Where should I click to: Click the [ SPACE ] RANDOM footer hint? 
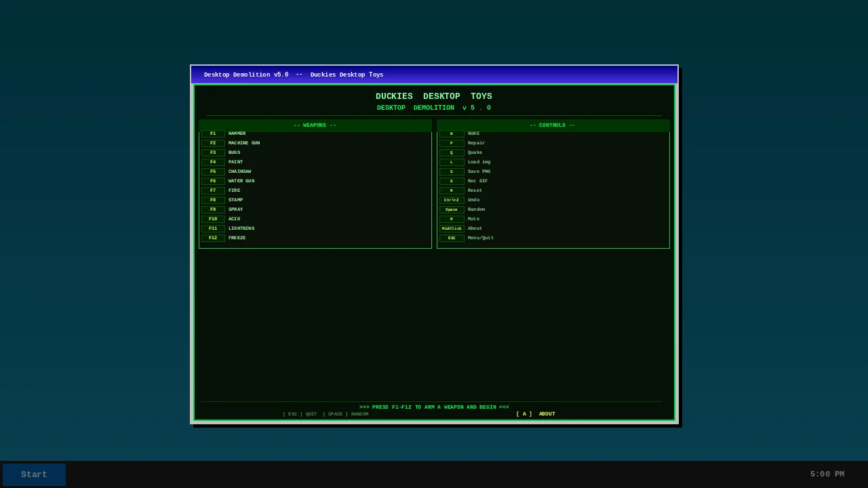pyautogui.click(x=346, y=414)
